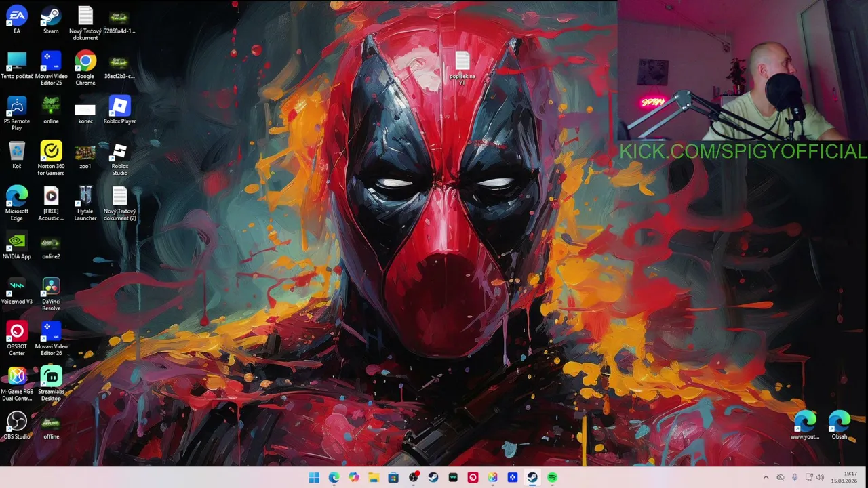Screen dimensions: 868x488
Task: Open the Koš recycle bin
Action: (17, 155)
